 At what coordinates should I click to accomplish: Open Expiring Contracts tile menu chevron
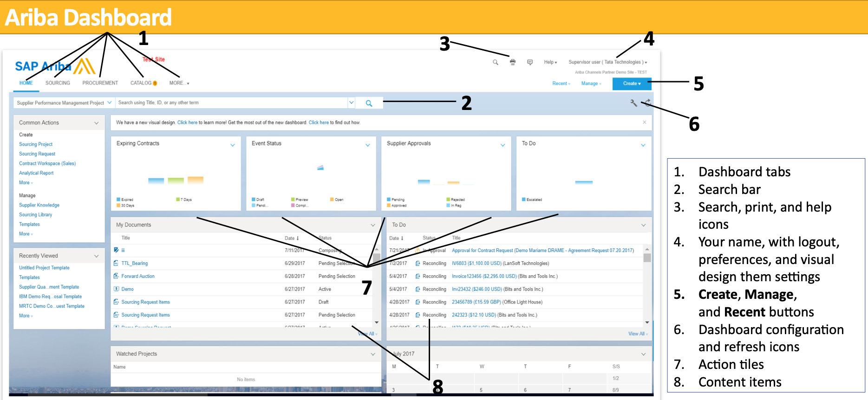pyautogui.click(x=233, y=145)
